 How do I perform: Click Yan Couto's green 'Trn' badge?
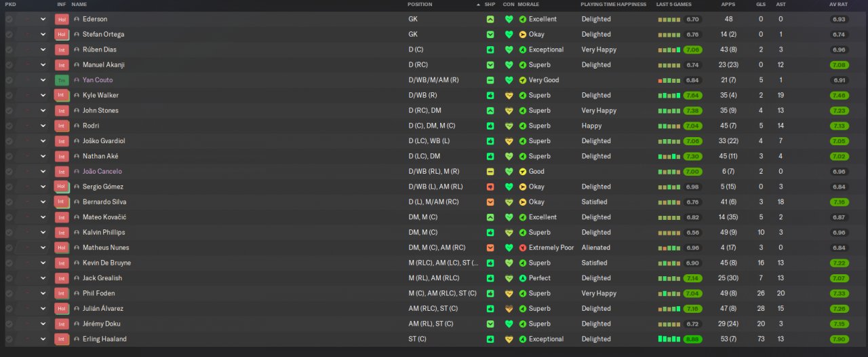tap(62, 80)
